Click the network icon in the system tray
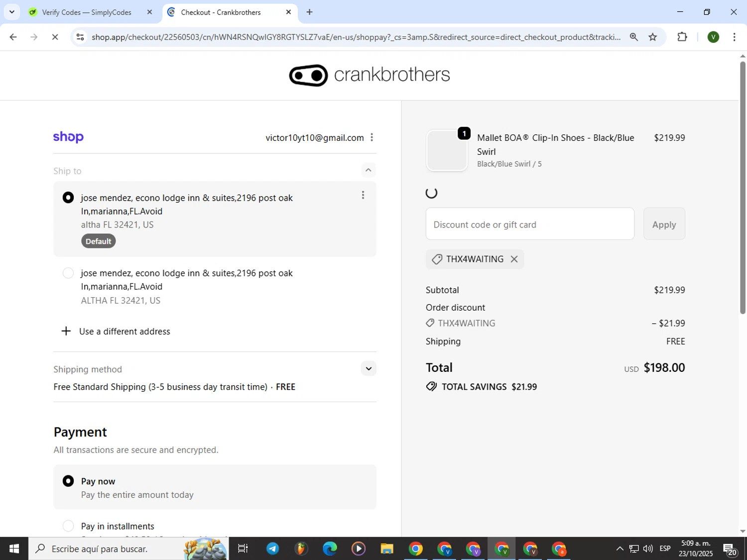This screenshot has height=560, width=747. 633,549
